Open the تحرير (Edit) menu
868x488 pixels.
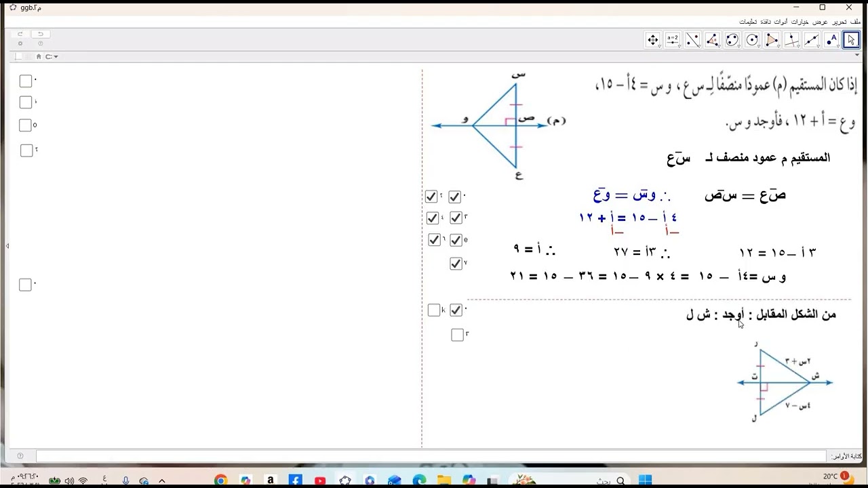[x=838, y=22]
